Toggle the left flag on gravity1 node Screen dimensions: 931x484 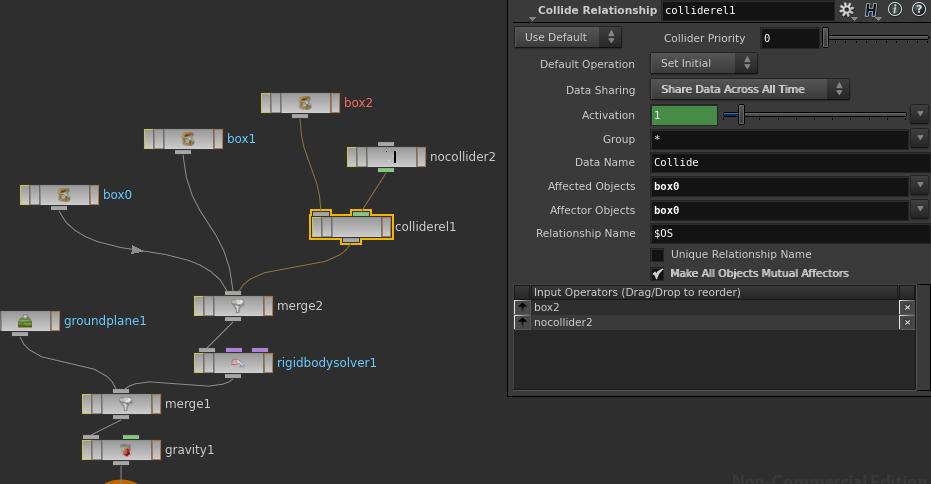(87, 450)
